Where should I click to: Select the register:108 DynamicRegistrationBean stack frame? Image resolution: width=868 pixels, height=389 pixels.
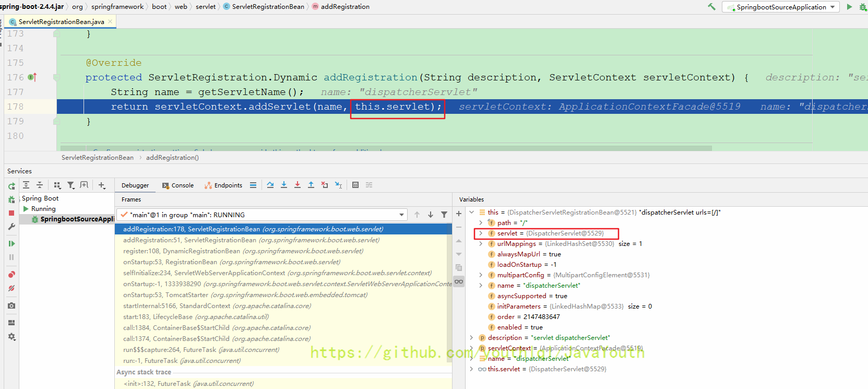click(243, 251)
